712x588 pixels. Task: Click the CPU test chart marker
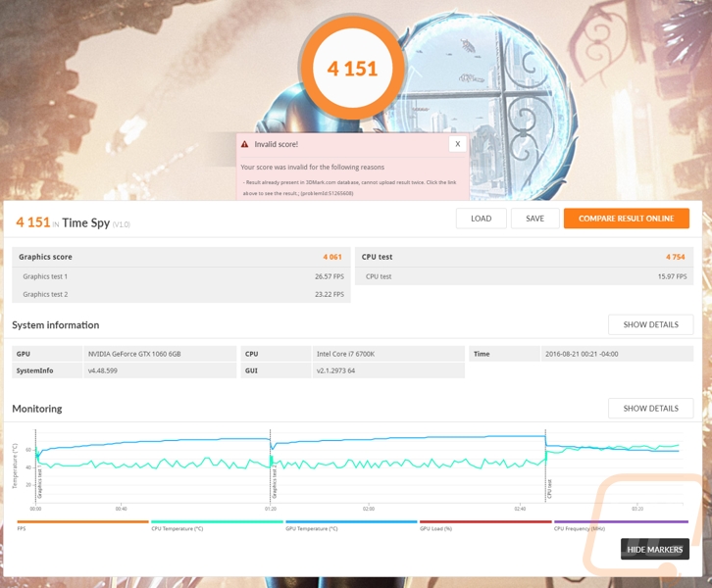[549, 489]
